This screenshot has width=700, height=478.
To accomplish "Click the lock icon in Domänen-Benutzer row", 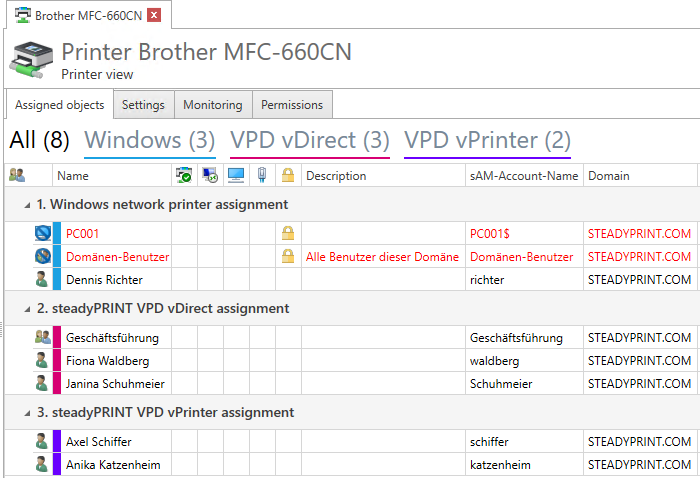I will tap(288, 256).
